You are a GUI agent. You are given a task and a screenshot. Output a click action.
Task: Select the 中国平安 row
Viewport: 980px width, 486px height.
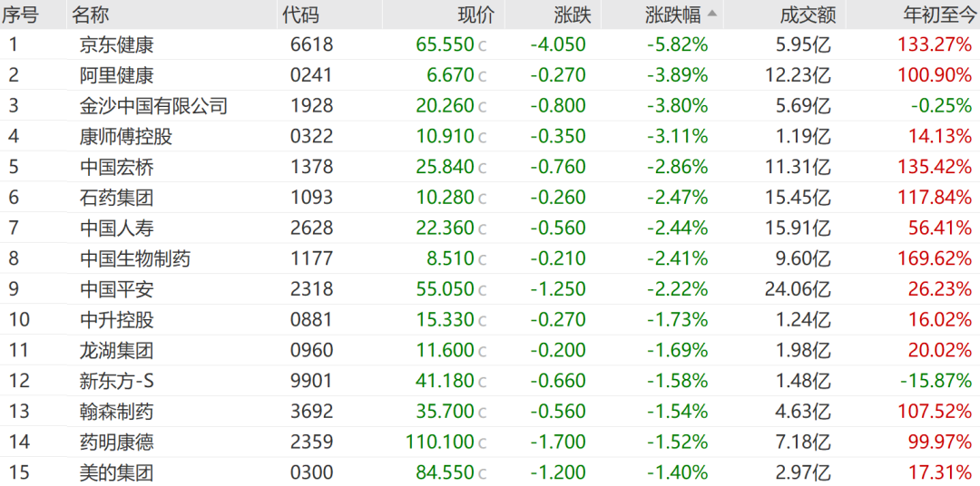point(490,290)
